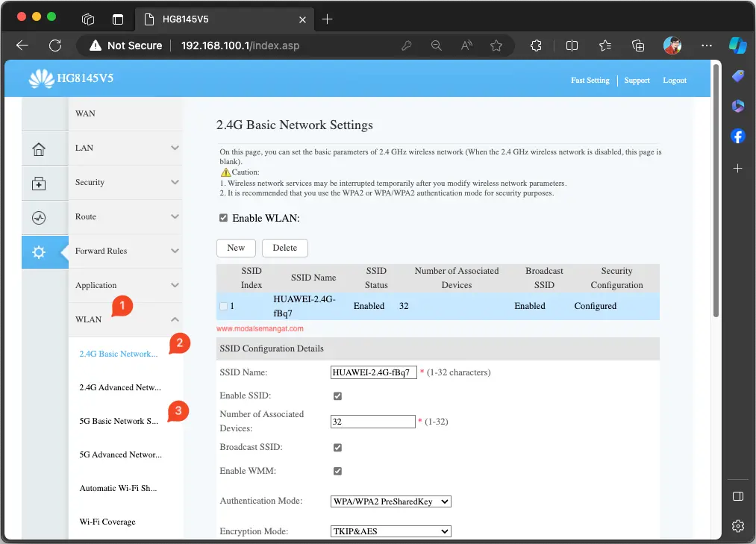Viewport: 756px width, 544px height.
Task: Click the advanced settings gear icon
Action: [x=39, y=252]
